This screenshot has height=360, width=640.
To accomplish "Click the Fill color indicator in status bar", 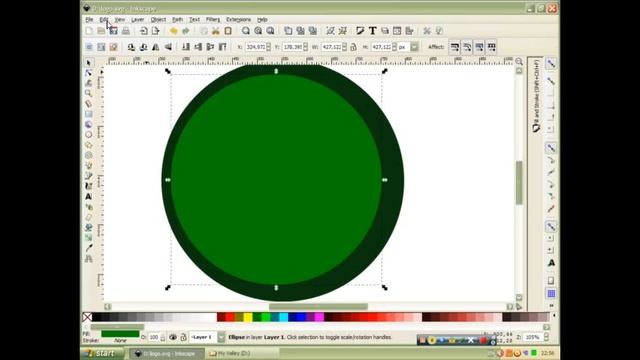I will [120, 334].
